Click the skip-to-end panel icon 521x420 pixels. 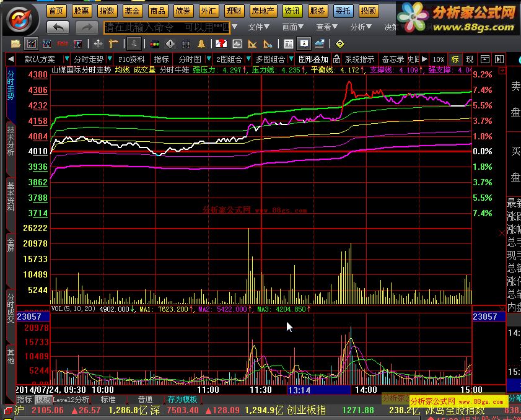499,59
